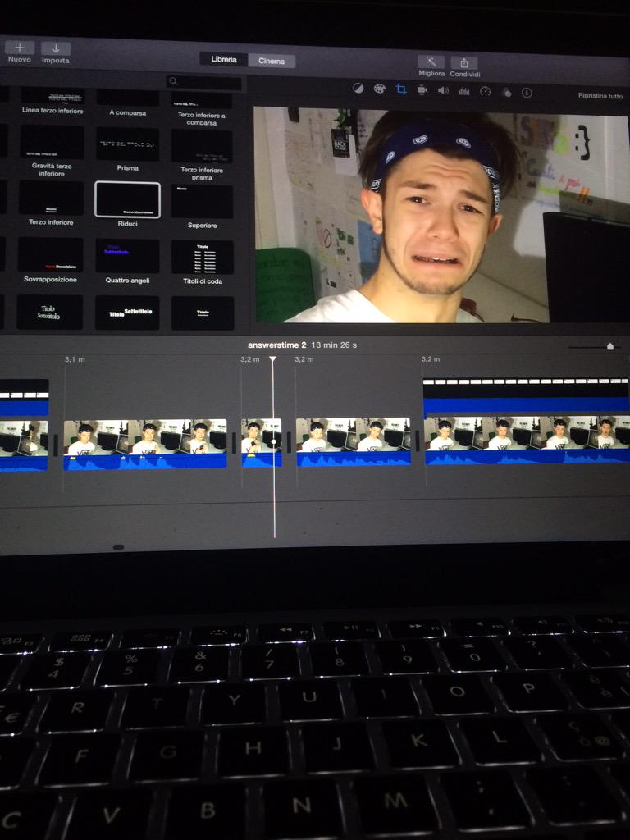Open the clip filter and audio effects tool
This screenshot has width=630, height=840.
click(x=506, y=92)
